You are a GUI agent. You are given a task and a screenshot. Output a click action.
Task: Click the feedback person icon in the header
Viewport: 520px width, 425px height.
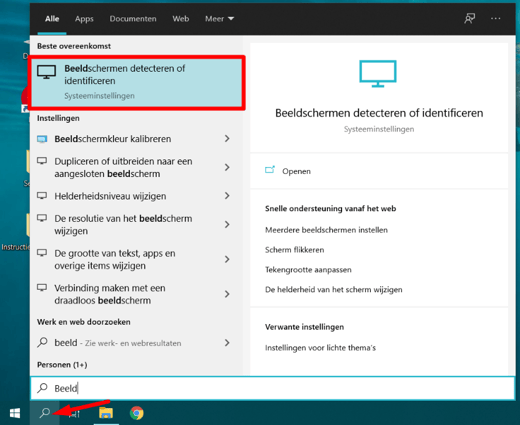coord(470,18)
